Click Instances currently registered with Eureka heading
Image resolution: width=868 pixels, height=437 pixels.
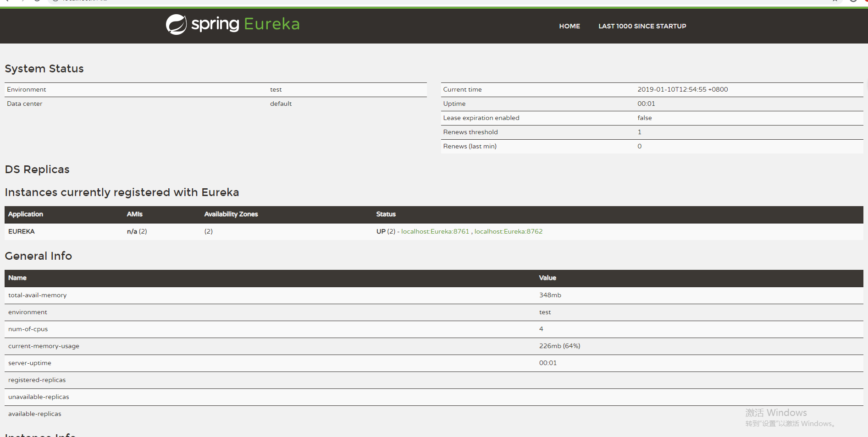click(x=122, y=192)
